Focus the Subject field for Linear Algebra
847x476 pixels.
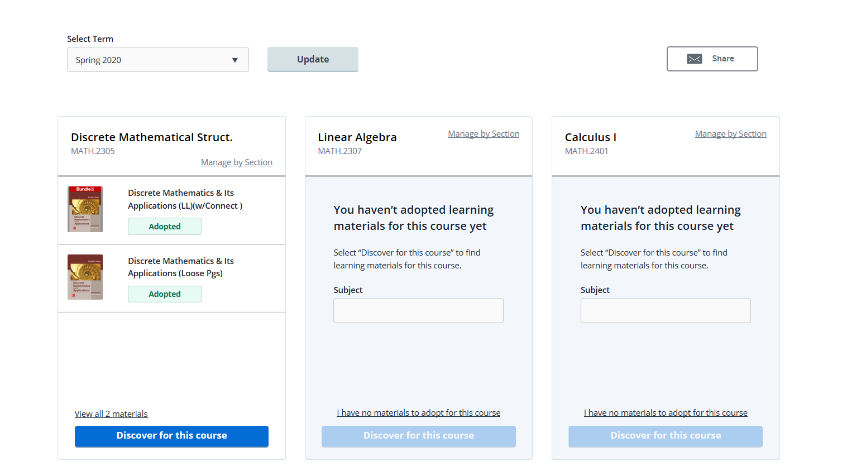418,311
